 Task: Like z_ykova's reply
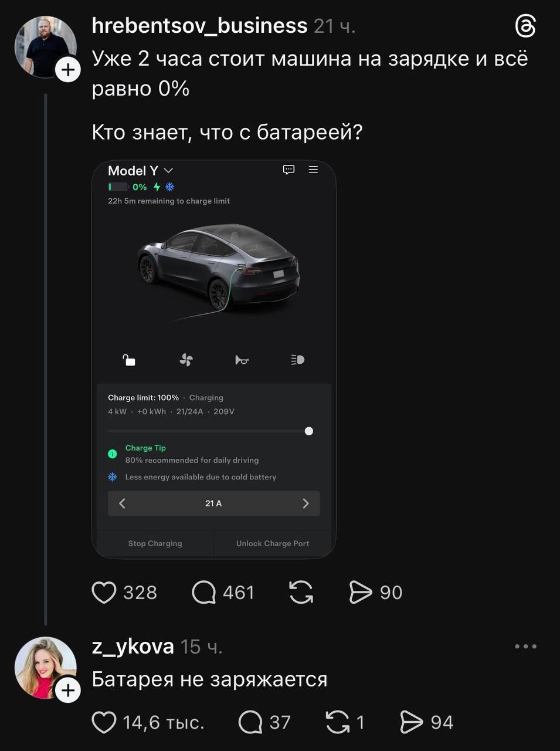pos(104,722)
